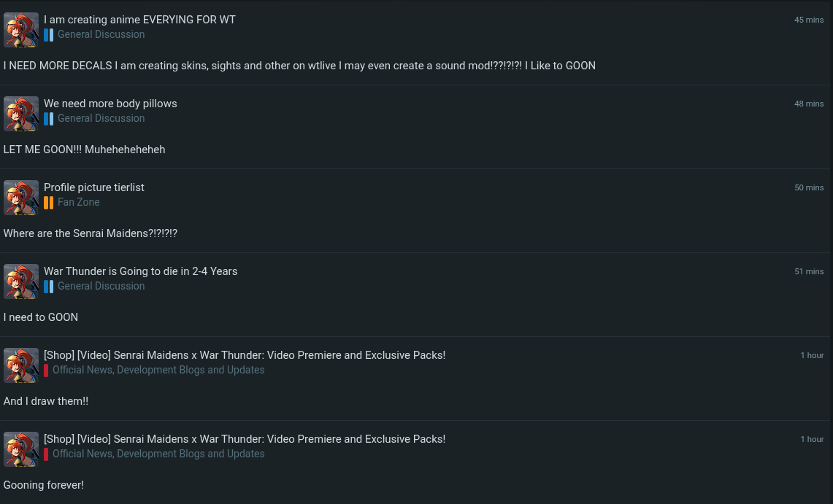Open Senrai Maidens topic above 'Gooning forever!'
The width and height of the screenshot is (833, 504).
point(245,439)
